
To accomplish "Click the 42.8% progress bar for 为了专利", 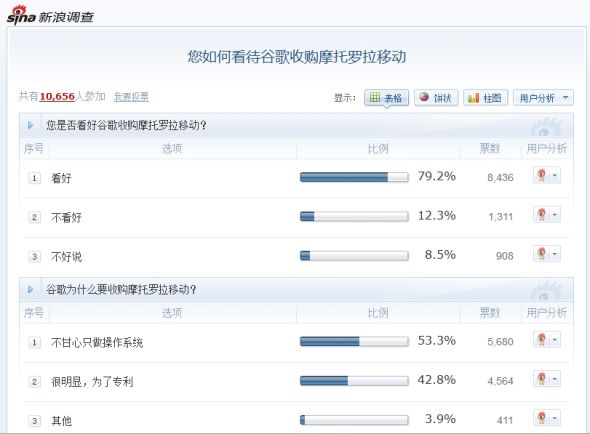I will (354, 381).
